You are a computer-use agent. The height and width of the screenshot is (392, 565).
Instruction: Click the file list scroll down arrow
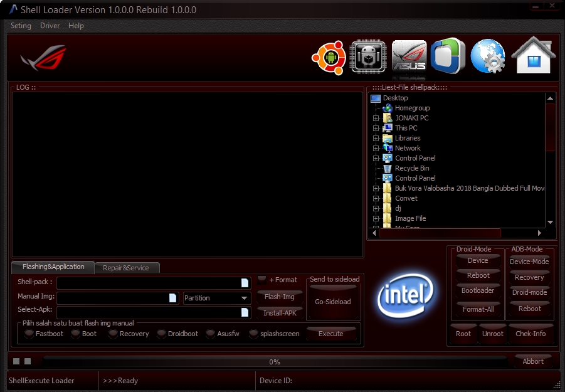click(x=550, y=222)
